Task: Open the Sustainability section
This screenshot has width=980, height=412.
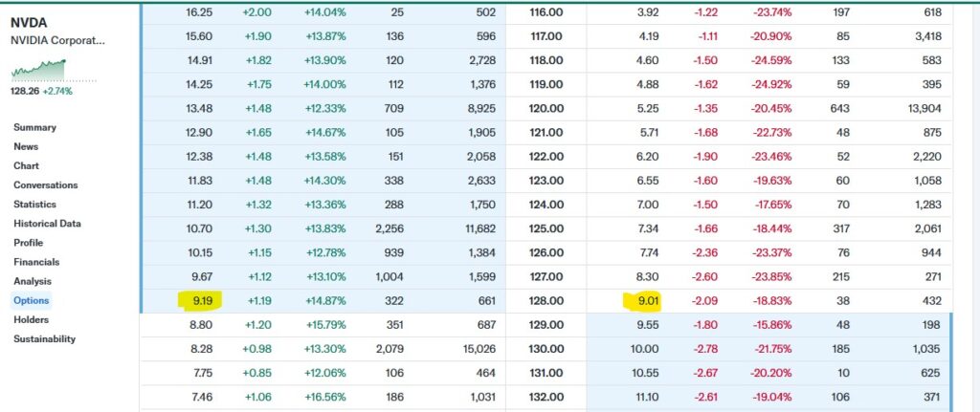Action: (44, 338)
